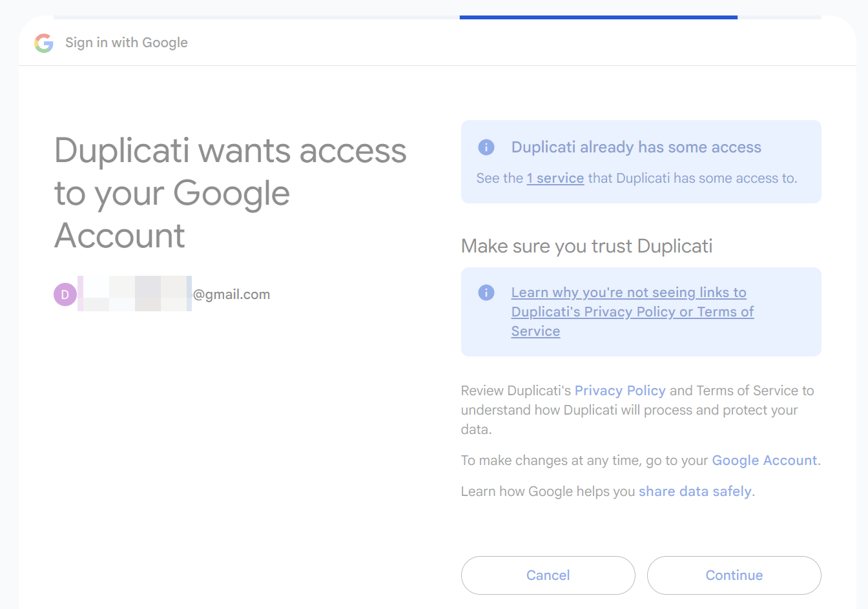Open Duplicati's Privacy Policy link
Image resolution: width=868 pixels, height=609 pixels.
[x=620, y=391]
